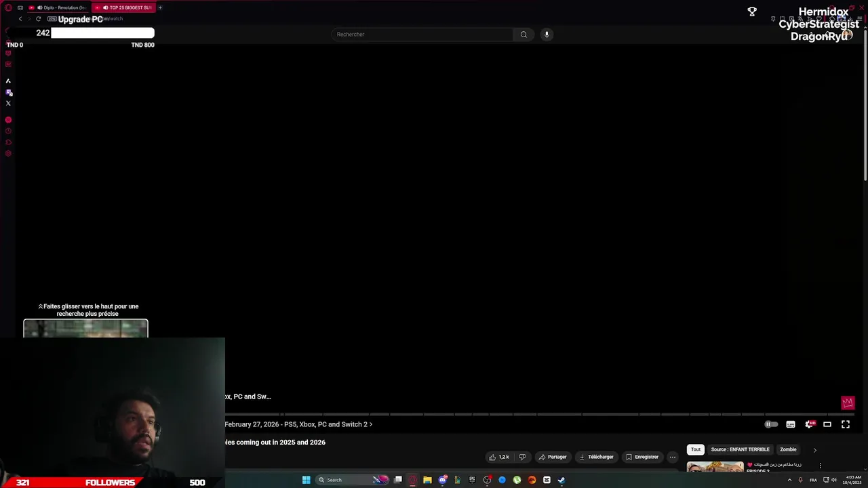Mute the Diplo - Revolution tab speaker icon
Image resolution: width=868 pixels, height=488 pixels.
40,7
